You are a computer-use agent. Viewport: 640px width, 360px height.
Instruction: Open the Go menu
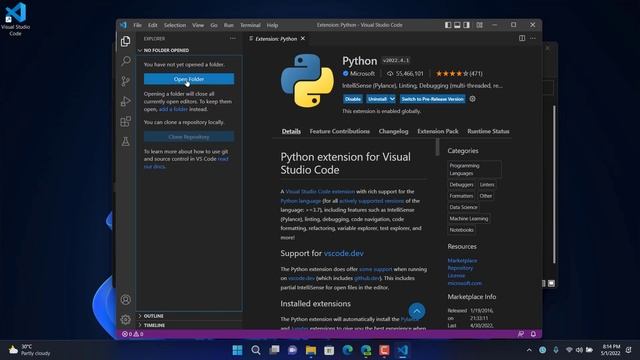tap(214, 25)
